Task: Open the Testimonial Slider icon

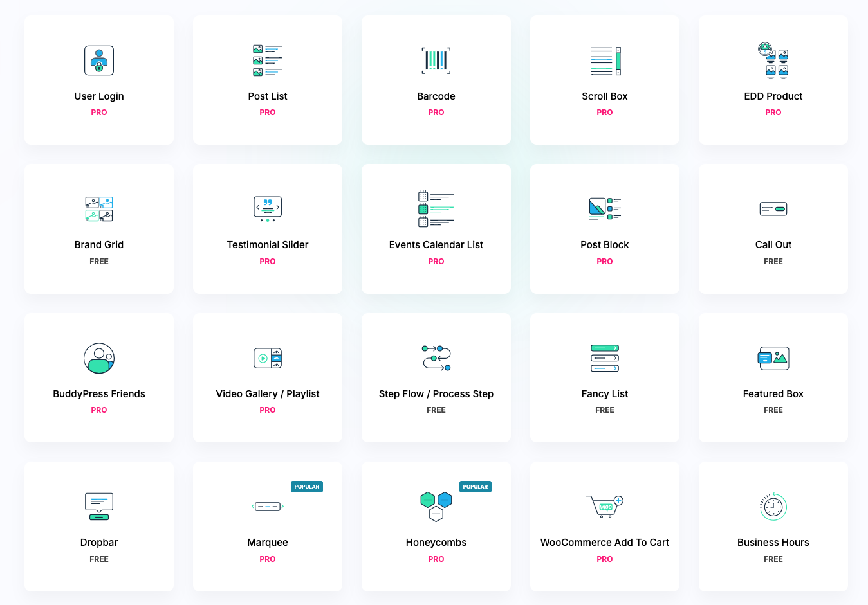Action: (x=268, y=210)
